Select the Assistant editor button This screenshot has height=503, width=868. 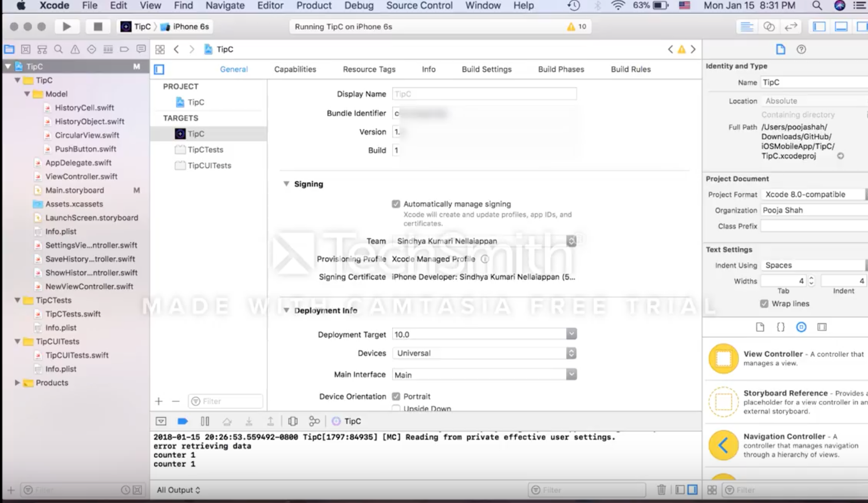click(x=769, y=26)
